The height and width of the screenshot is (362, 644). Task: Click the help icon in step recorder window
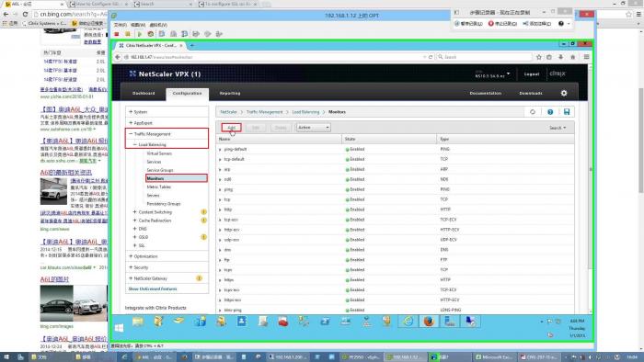coord(561,24)
